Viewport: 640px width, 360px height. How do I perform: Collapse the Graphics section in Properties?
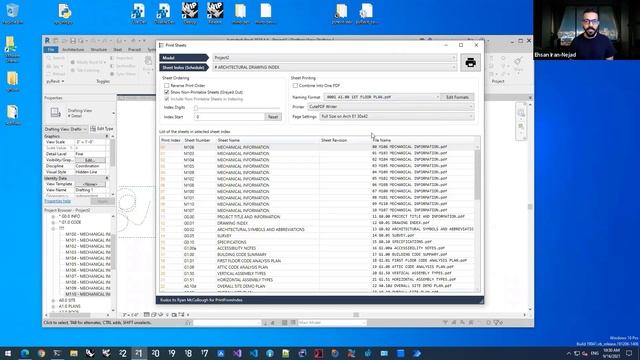coord(107,136)
